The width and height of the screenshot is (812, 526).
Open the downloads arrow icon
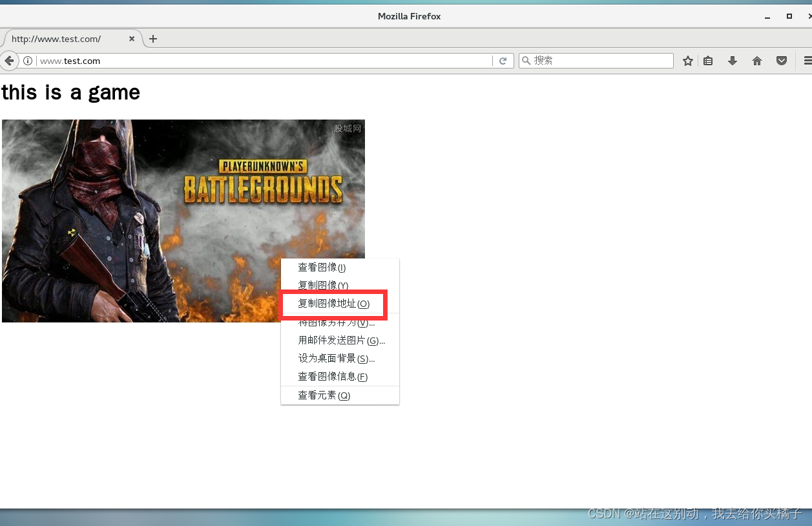733,61
